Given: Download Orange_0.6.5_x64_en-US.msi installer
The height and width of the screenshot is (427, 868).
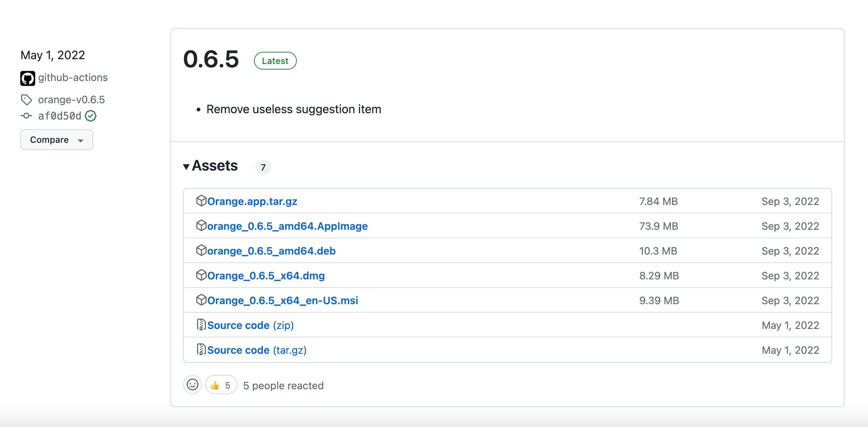Looking at the screenshot, I should (x=282, y=300).
